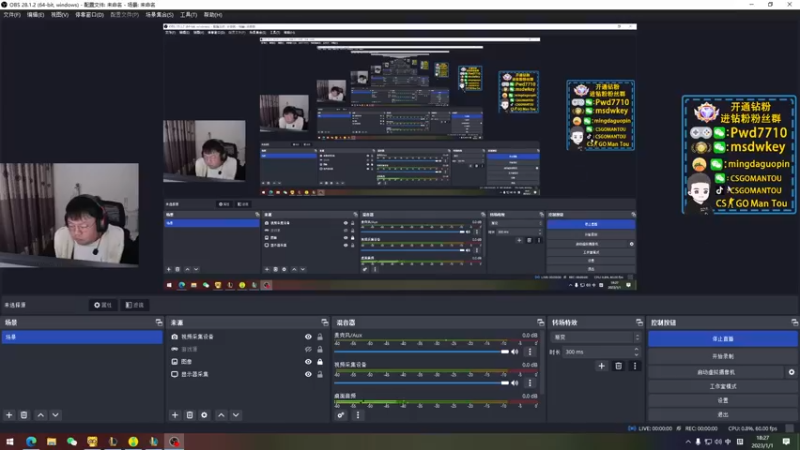The image size is (800, 450).
Task: Open 视频采集设备 audio channel options menu
Action: [530, 383]
